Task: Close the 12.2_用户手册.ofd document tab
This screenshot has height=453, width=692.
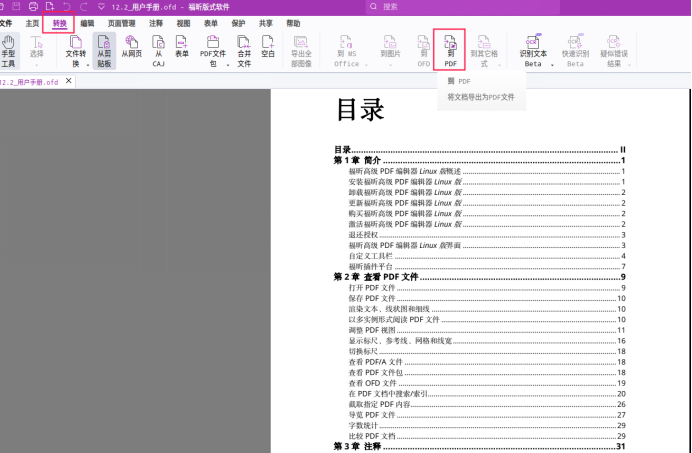Action: [x=68, y=81]
